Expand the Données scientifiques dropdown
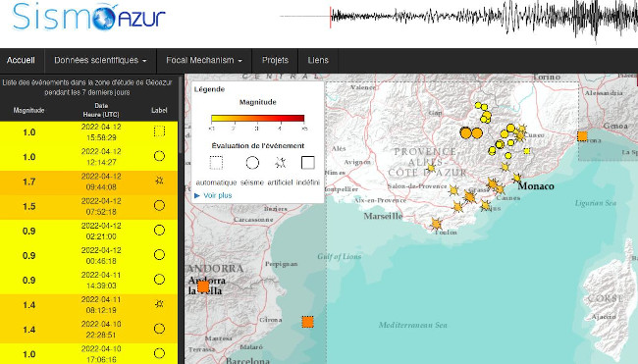The width and height of the screenshot is (638, 364). (x=100, y=61)
